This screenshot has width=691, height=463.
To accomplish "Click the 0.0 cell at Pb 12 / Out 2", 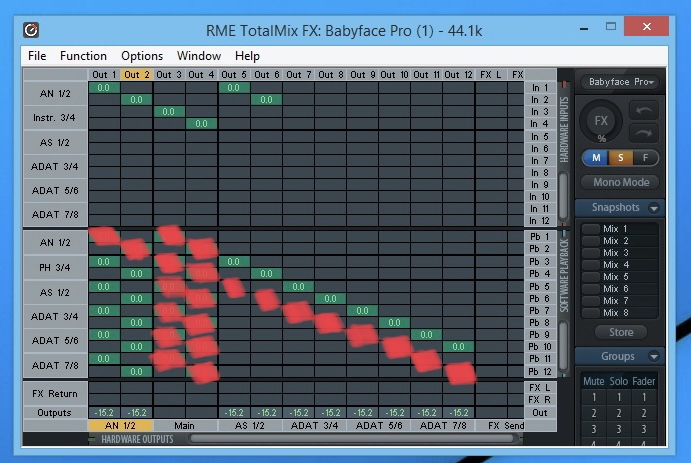I will 137,371.
